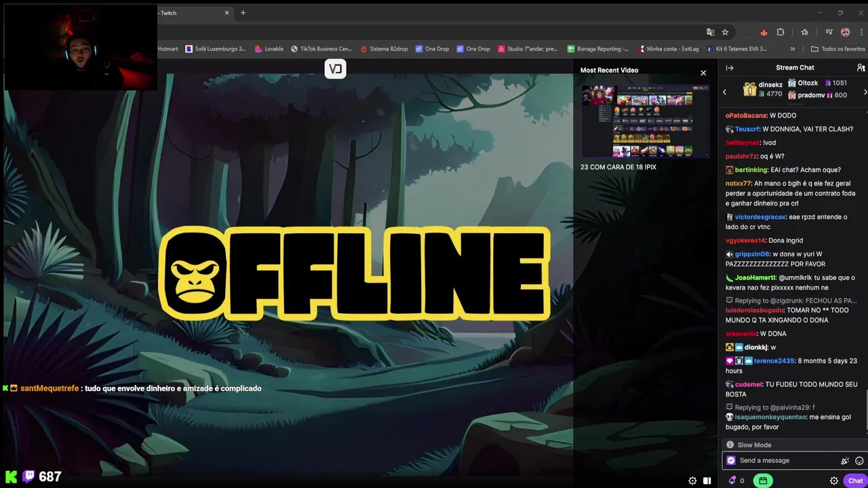This screenshot has width=868, height=488.
Task: Open the Sistema B2drop bookmark
Action: (x=384, y=49)
